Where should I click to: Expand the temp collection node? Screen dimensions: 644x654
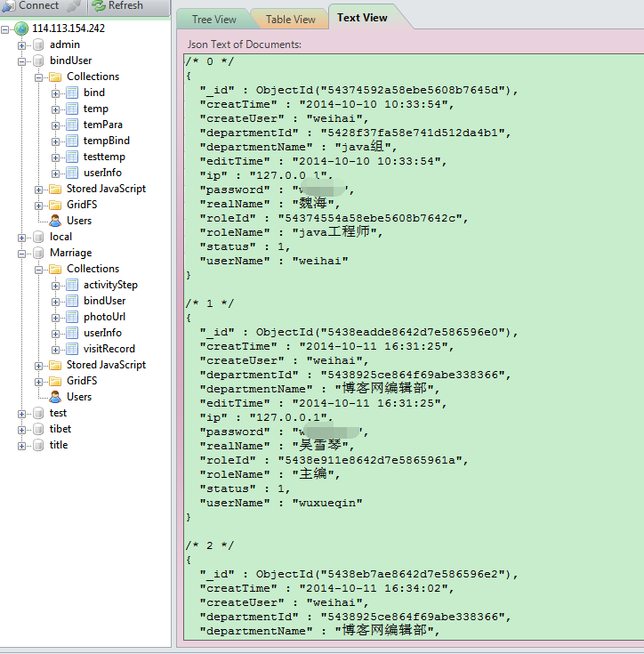(55, 109)
